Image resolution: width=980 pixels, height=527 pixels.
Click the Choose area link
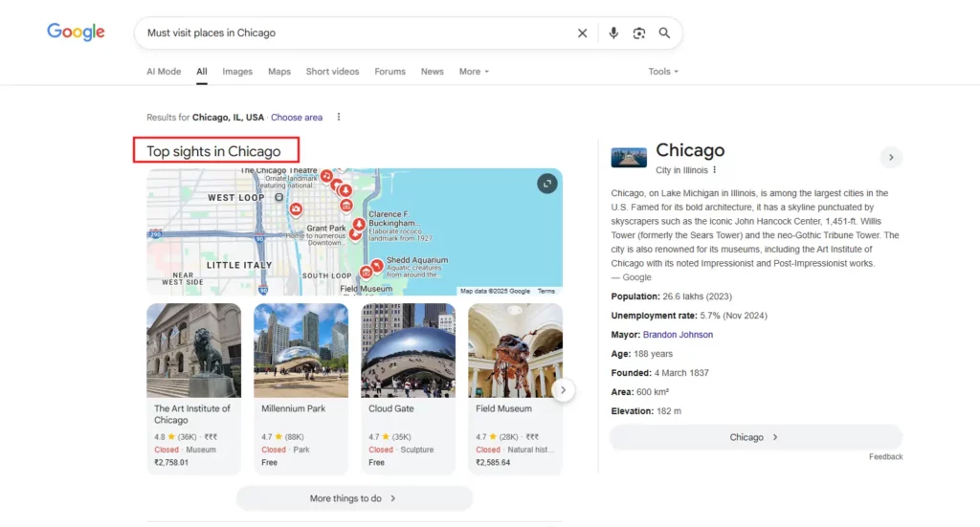[x=297, y=117]
